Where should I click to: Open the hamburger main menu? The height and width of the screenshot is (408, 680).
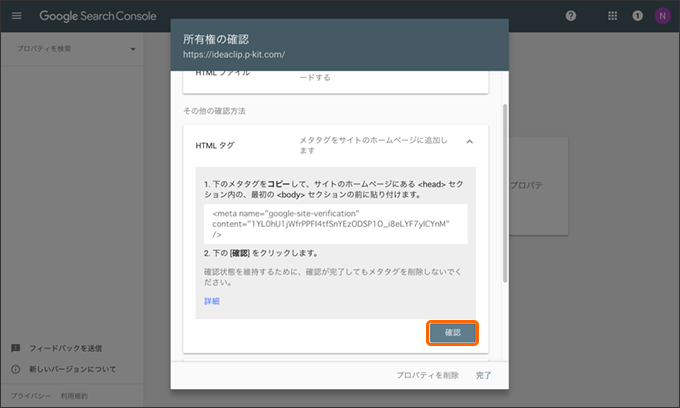tap(16, 16)
